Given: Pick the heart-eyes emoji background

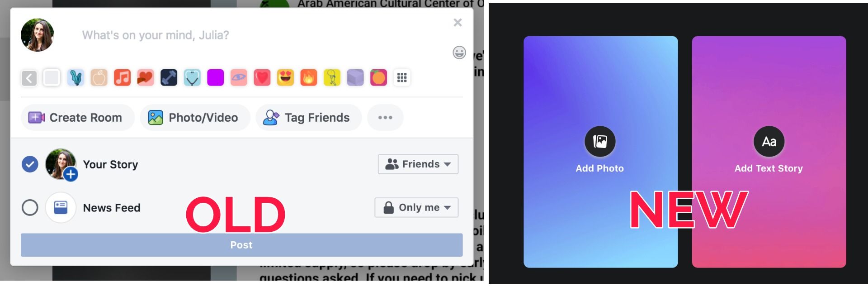Looking at the screenshot, I should coord(285,78).
